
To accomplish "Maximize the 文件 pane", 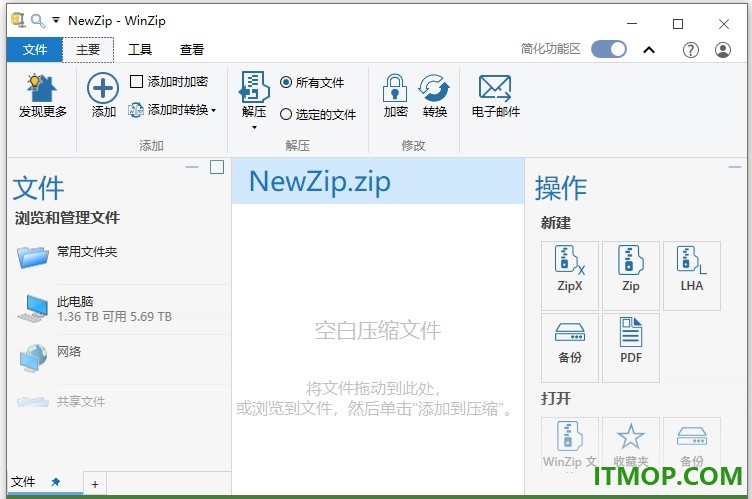I will tap(217, 167).
